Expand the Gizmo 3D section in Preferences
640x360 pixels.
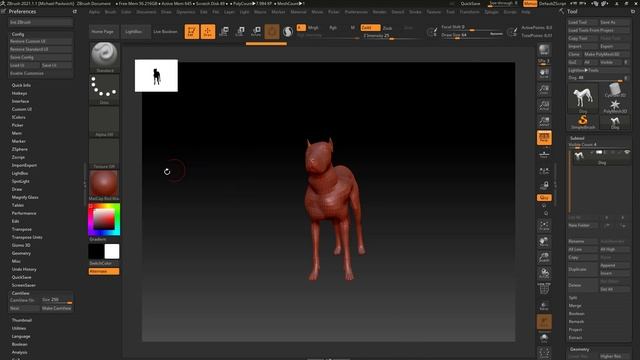[x=21, y=245]
